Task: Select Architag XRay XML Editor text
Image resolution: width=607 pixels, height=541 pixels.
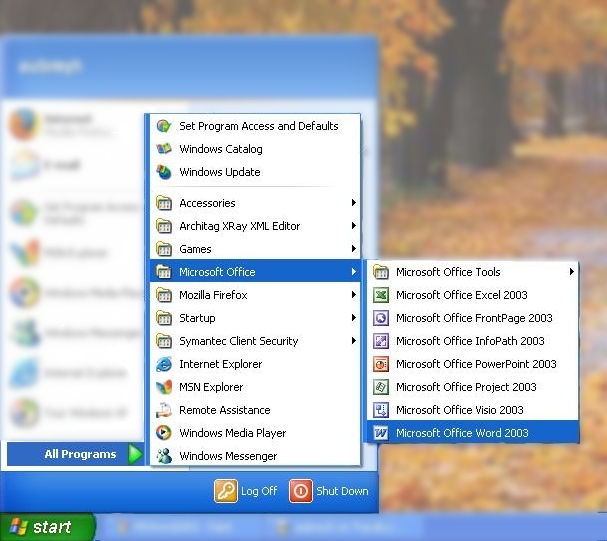Action: (240, 226)
